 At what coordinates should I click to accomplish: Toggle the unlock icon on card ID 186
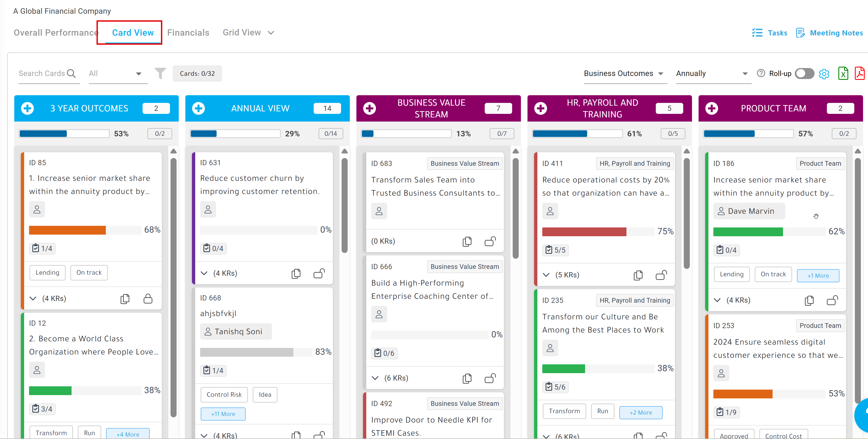(832, 300)
